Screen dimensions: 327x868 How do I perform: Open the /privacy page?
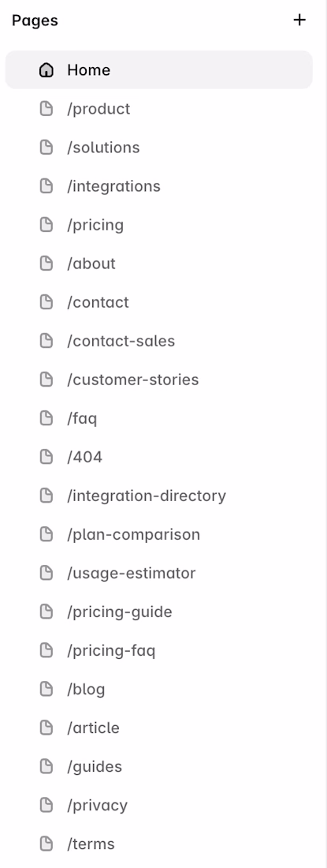[x=159, y=806]
